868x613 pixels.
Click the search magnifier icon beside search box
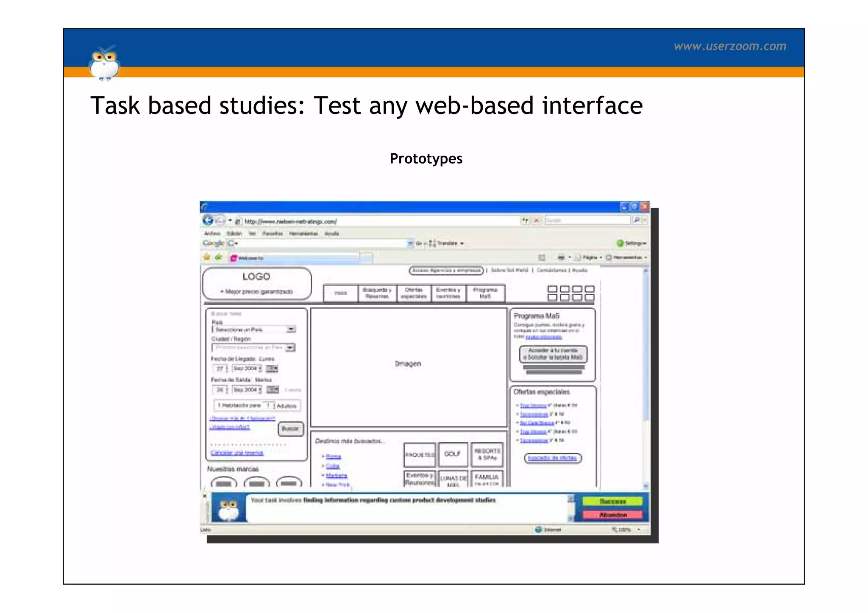coord(637,220)
